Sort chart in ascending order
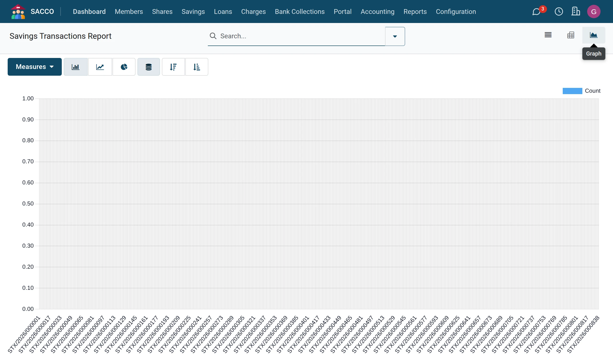 click(197, 67)
